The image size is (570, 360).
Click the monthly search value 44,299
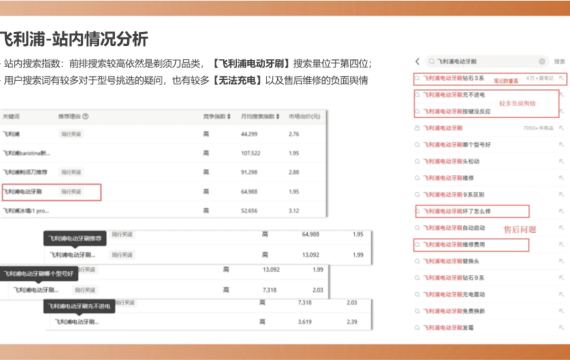249,134
